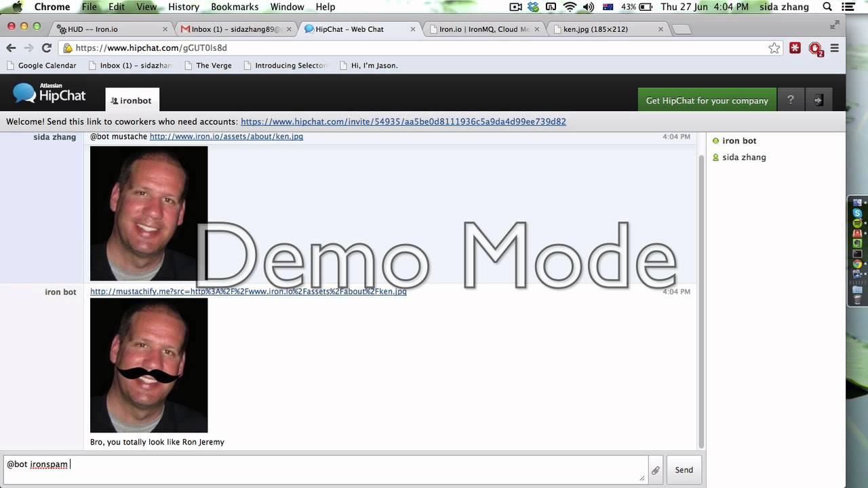Close the ken.jpg tab
Viewport: 868px width, 488px height.
tap(660, 29)
